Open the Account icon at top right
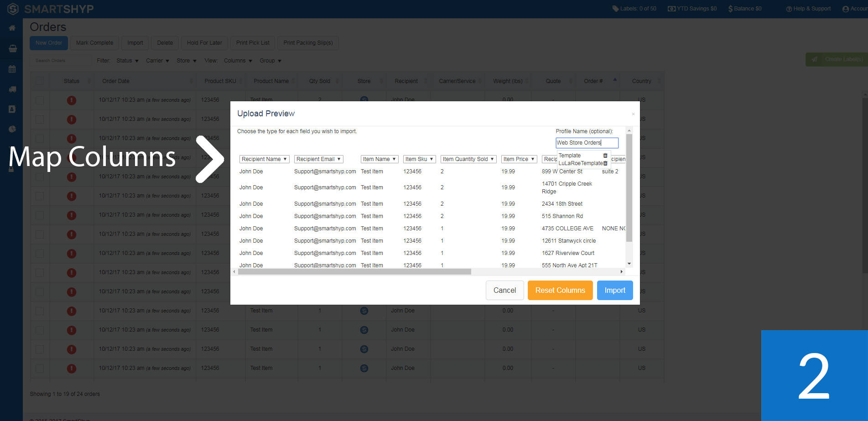This screenshot has width=868, height=421. click(846, 8)
